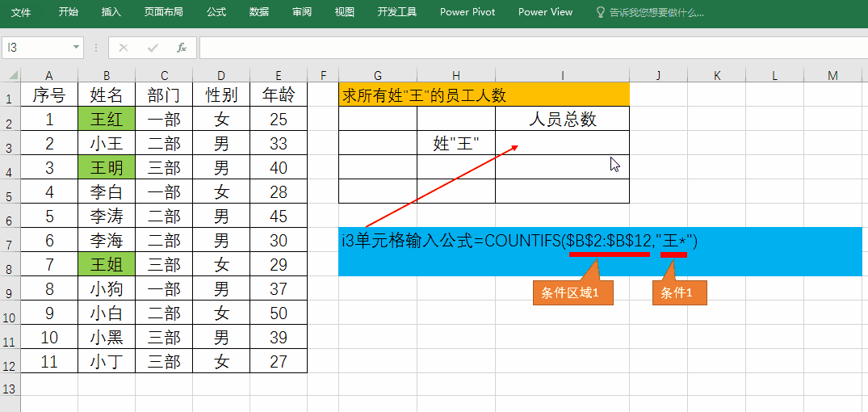Select the age cell 45
This screenshot has height=412, width=868.
[x=279, y=216]
